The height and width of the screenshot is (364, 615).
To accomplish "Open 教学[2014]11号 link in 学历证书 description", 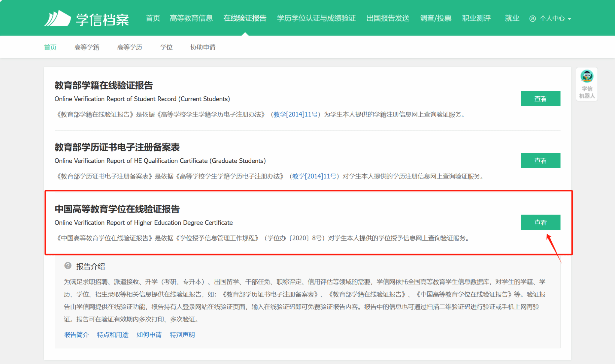I will click(x=314, y=176).
